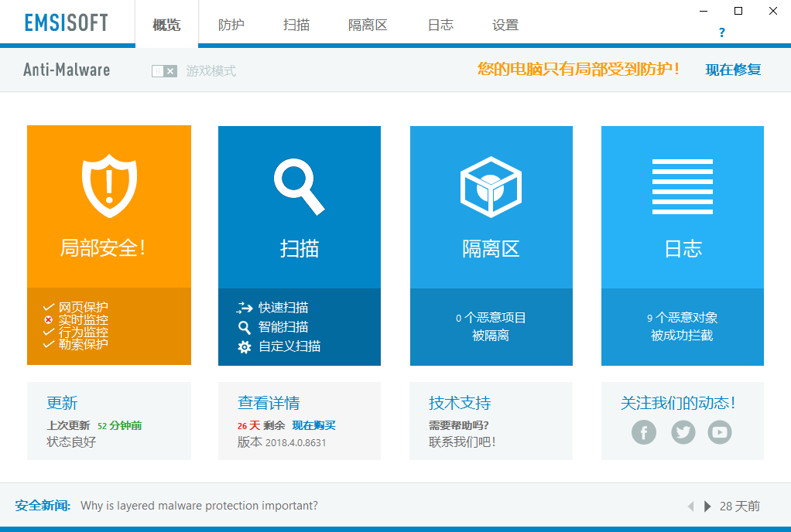Screen dimensions: 791x532
Task: Click 网页保护 status entry
Action: (x=76, y=307)
